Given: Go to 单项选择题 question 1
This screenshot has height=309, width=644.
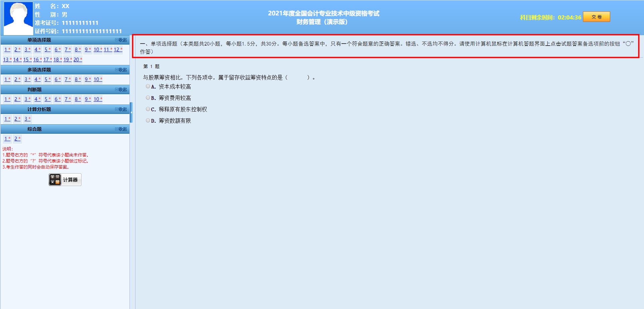Looking at the screenshot, I should (x=7, y=50).
